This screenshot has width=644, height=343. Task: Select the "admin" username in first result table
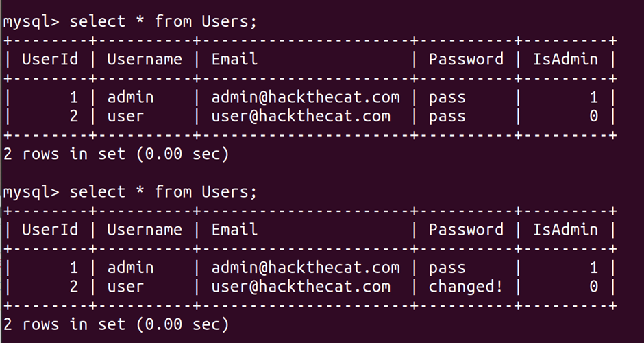[x=130, y=97]
